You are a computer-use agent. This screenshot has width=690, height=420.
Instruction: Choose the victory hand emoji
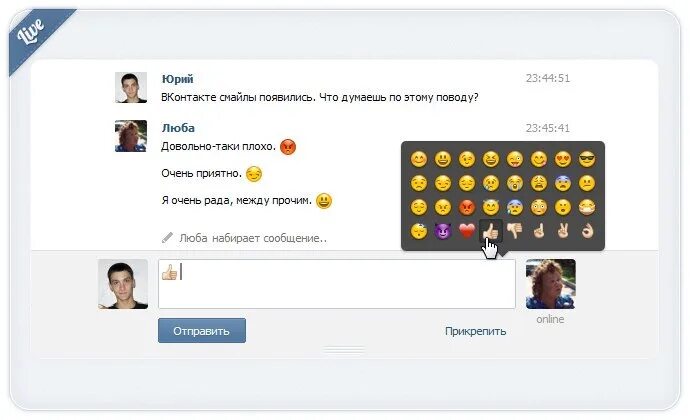(x=563, y=230)
